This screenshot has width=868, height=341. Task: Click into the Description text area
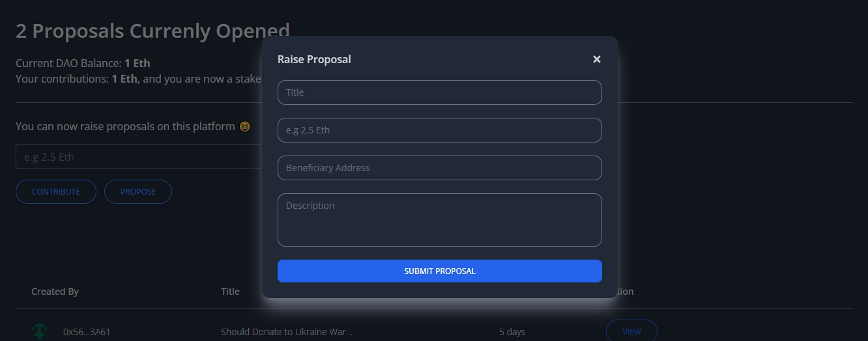click(439, 220)
